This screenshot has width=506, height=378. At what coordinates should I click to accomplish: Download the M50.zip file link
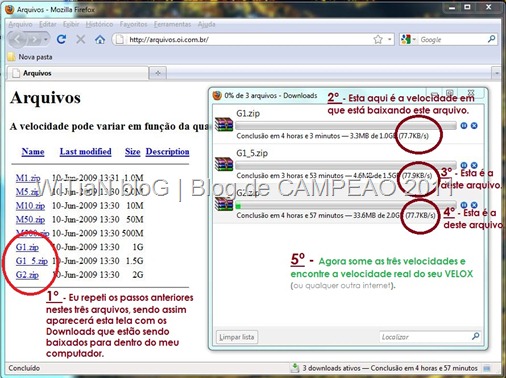(x=30, y=219)
